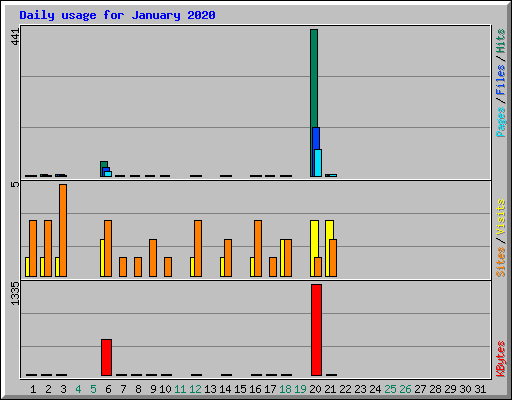Click the '5' axis label of middle chart
The width and height of the screenshot is (512, 400).
pos(15,184)
